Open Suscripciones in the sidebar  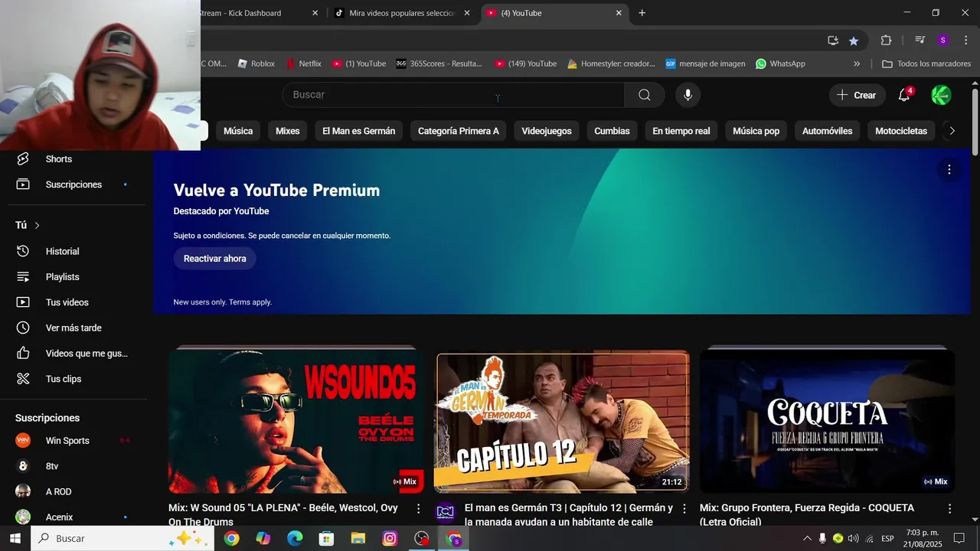pyautogui.click(x=73, y=184)
